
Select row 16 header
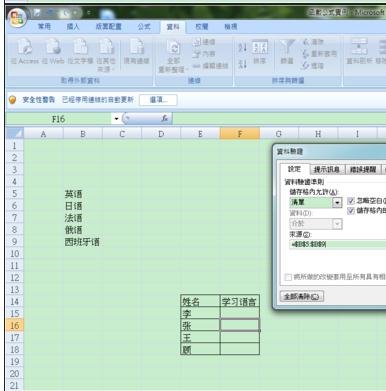pos(15,325)
